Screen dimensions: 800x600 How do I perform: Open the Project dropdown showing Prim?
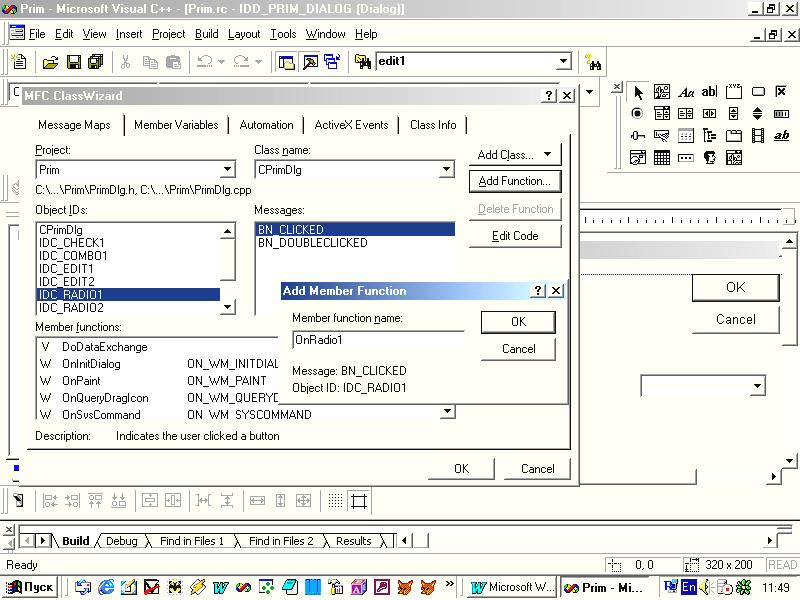228,169
